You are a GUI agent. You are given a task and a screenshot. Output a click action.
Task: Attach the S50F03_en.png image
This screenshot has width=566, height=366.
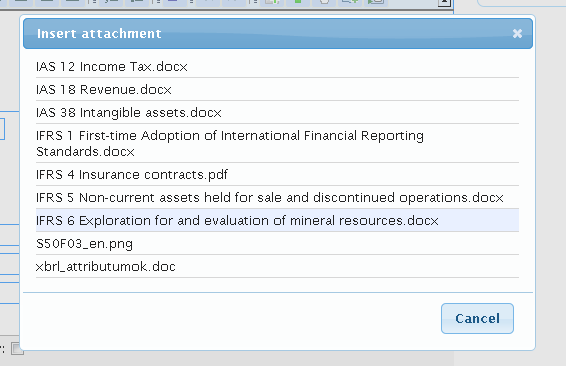(277, 244)
